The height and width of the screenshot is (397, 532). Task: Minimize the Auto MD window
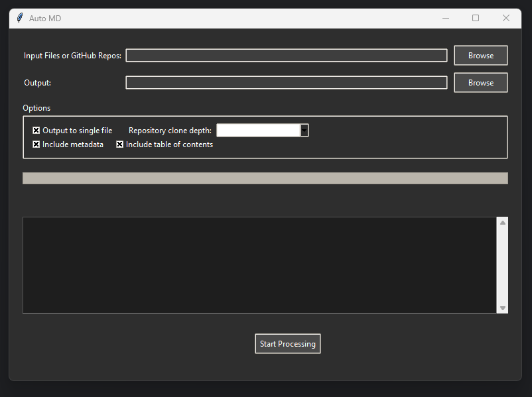pyautogui.click(x=446, y=19)
